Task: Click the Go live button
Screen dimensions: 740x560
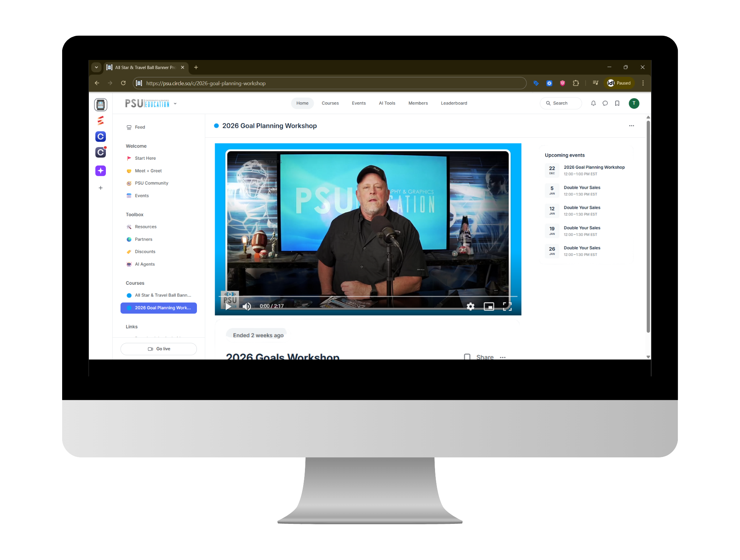Action: (x=159, y=349)
